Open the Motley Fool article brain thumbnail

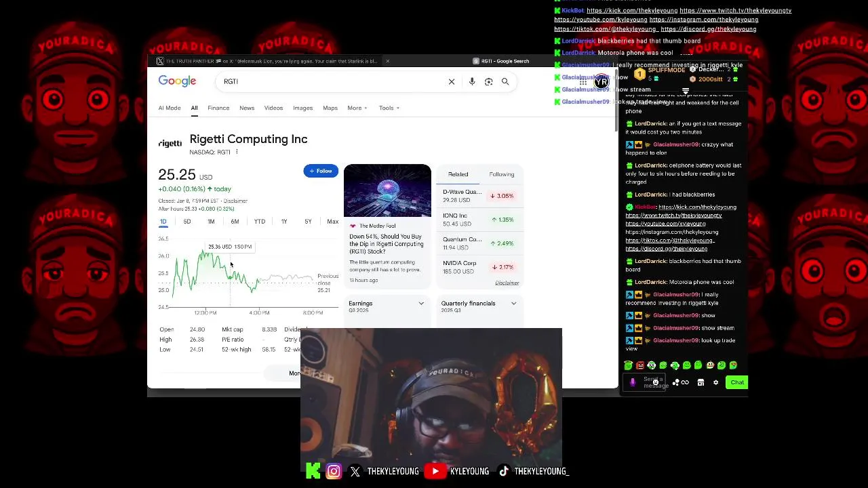coord(387,190)
